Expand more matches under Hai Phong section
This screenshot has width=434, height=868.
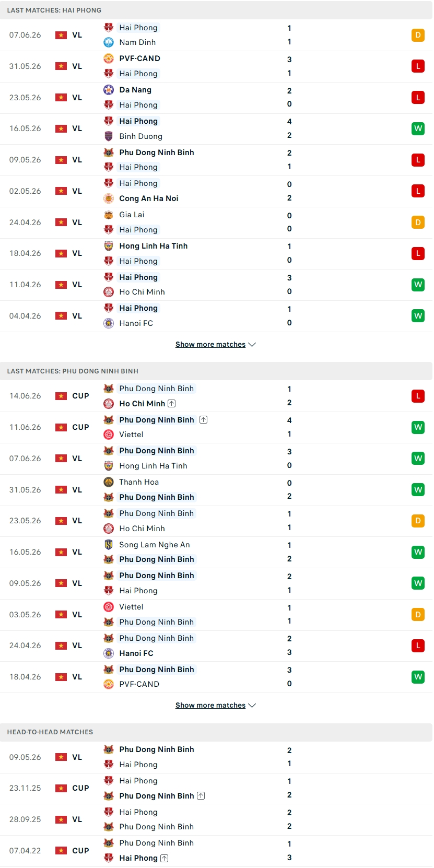click(x=215, y=345)
